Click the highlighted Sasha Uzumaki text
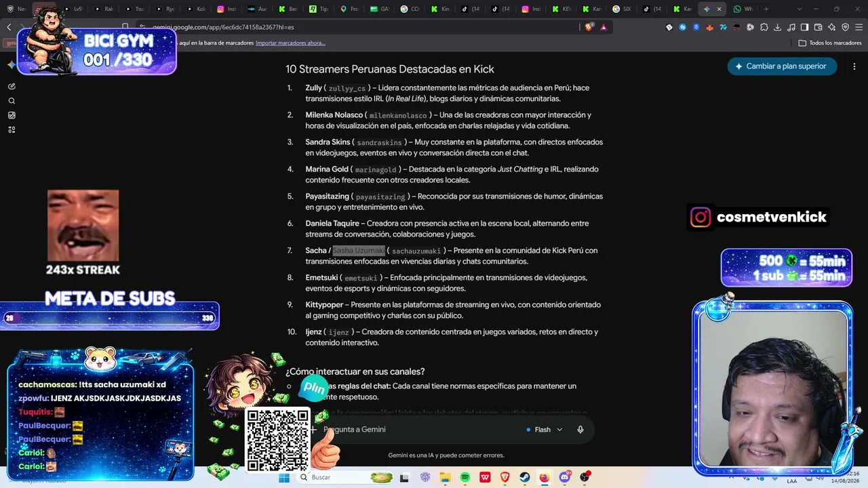Screen dimensions: 868x488 tap(359, 251)
